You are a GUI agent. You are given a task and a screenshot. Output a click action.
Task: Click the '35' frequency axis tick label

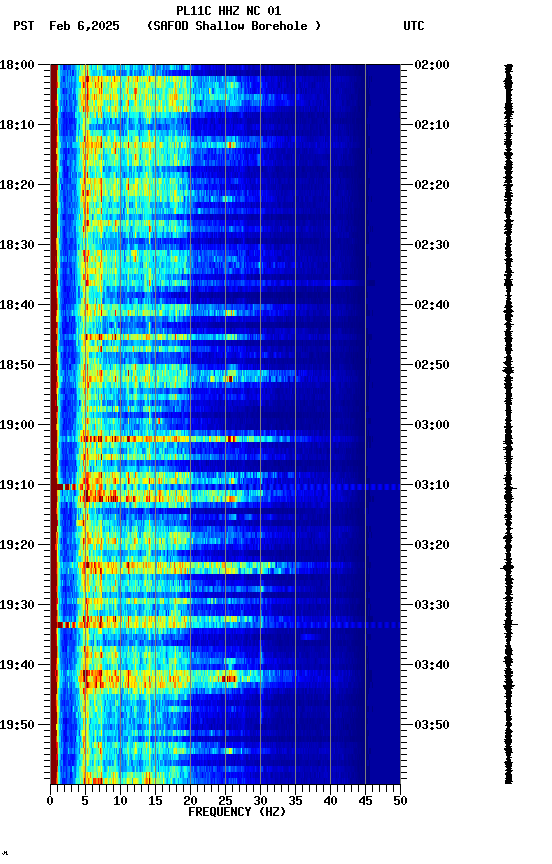[295, 801]
